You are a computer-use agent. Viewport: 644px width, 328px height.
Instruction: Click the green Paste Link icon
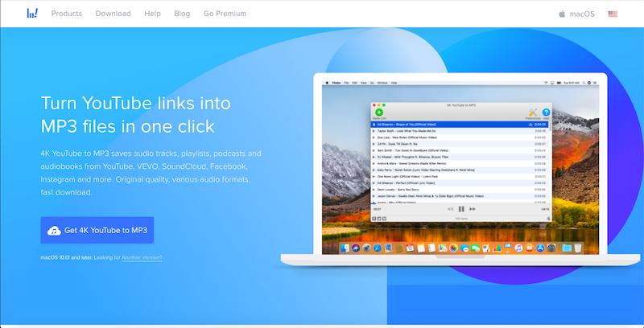tap(379, 113)
